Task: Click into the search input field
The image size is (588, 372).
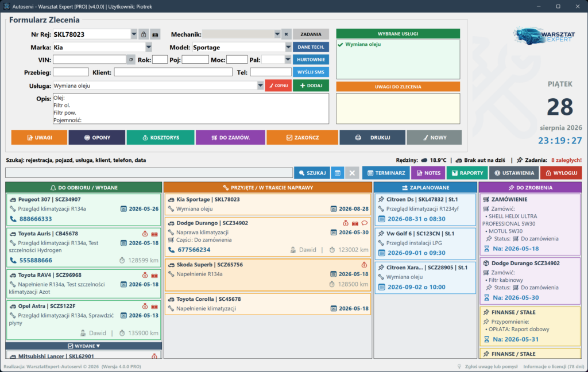Action: pyautogui.click(x=149, y=173)
